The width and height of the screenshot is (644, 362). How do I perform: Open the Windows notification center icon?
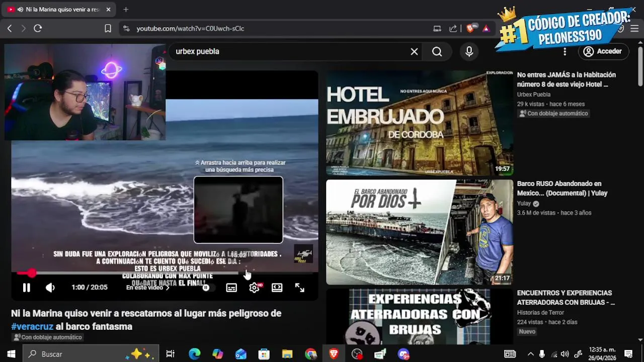coord(628,354)
